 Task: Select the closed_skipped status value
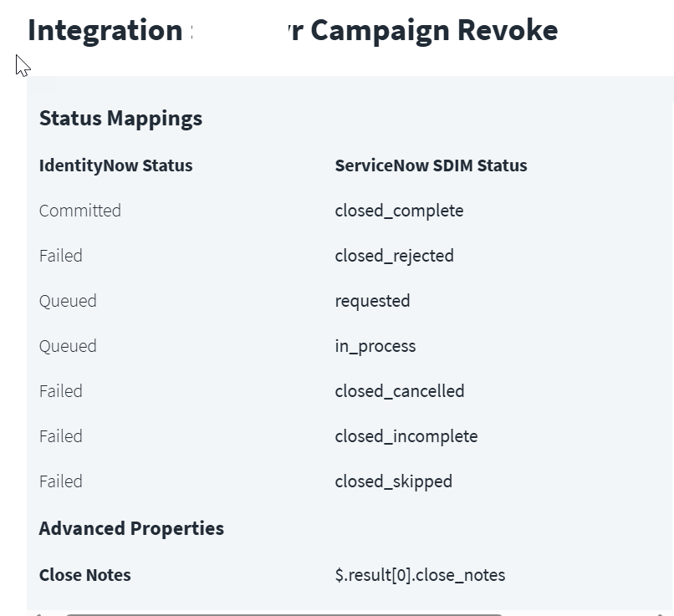[x=394, y=481]
